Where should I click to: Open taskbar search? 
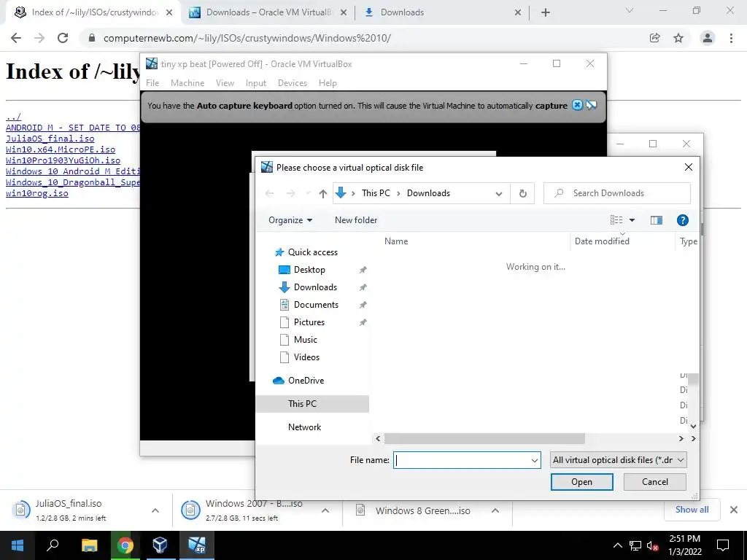(53, 545)
